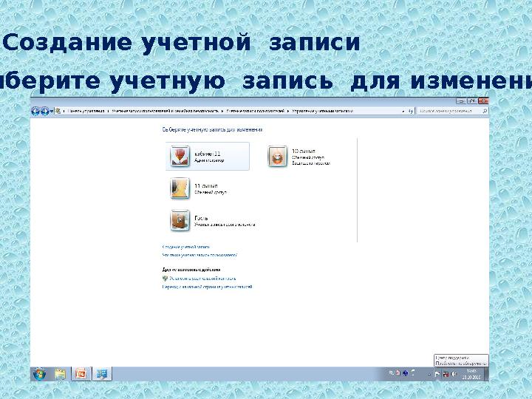Viewport: 532px width, 399px height.
Task: Click the 'кабинет 11' account name
Action: click(x=208, y=154)
